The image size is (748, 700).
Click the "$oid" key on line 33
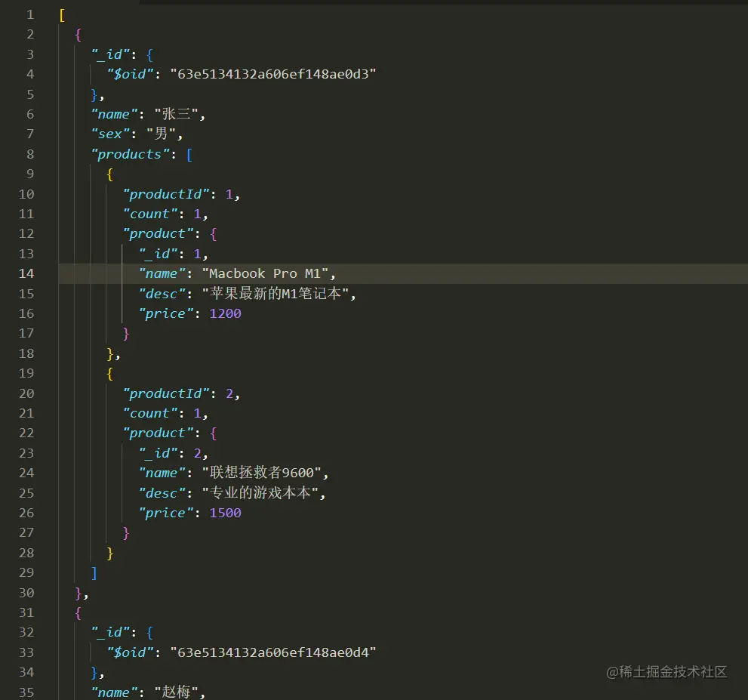[x=131, y=652]
